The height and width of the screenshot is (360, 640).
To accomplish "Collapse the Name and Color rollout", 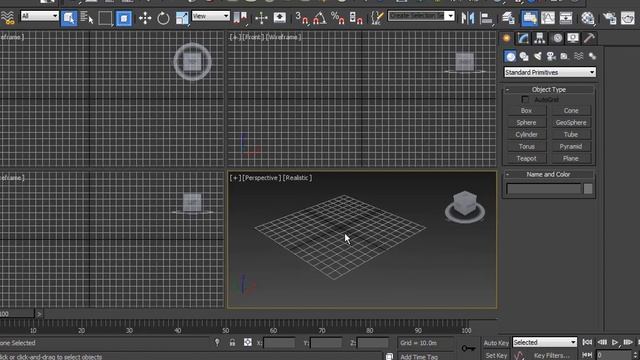I will click(549, 174).
